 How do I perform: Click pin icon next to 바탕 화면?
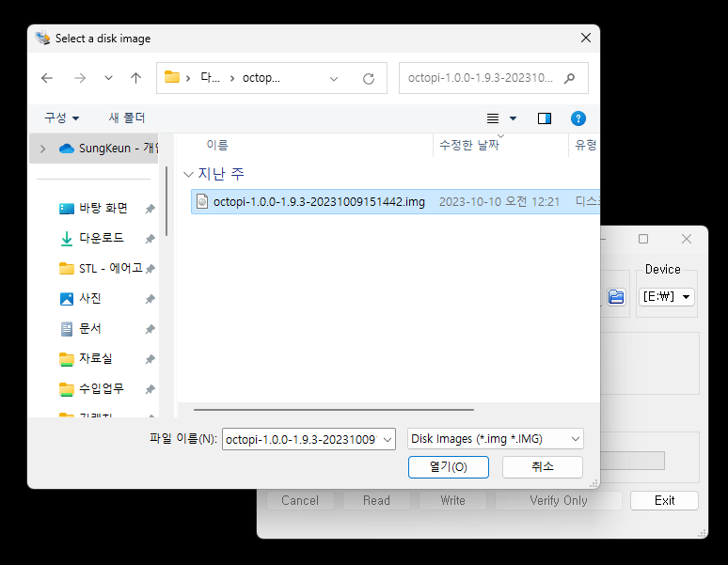coord(150,209)
